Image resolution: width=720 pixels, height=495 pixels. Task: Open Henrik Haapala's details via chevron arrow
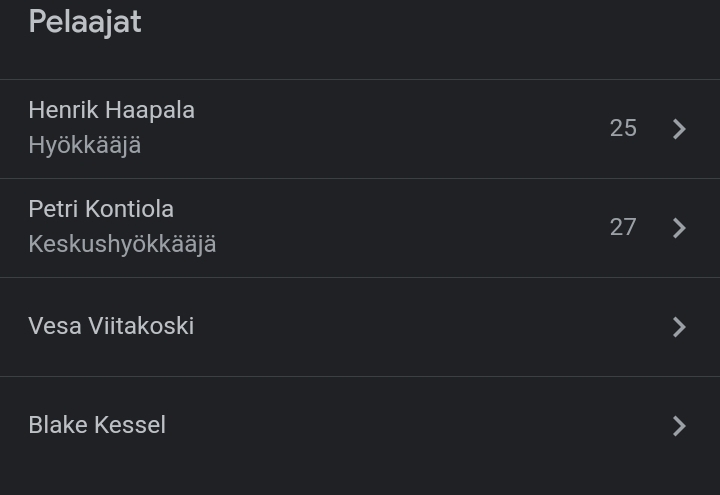click(679, 129)
